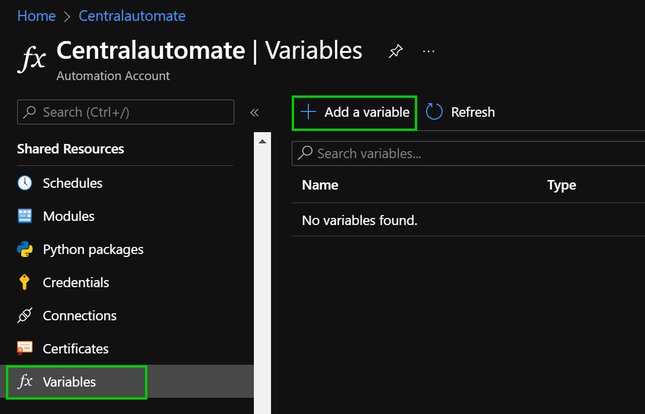This screenshot has width=645, height=414.
Task: Click Add a variable button
Action: 355,112
